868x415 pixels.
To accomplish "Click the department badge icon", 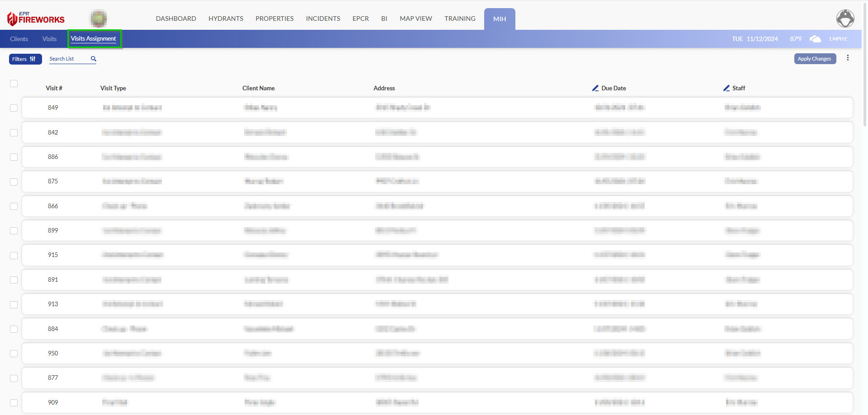I will (x=99, y=19).
